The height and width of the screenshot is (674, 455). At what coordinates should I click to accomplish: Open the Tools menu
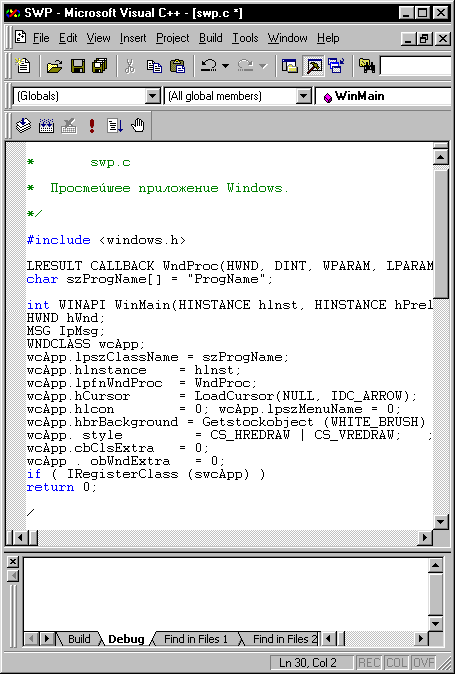coord(245,38)
